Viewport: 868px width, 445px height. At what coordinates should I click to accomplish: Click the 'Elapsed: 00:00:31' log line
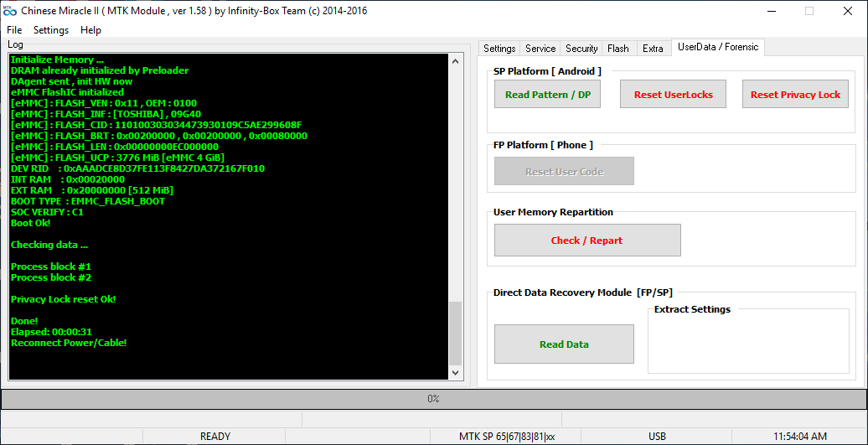51,332
